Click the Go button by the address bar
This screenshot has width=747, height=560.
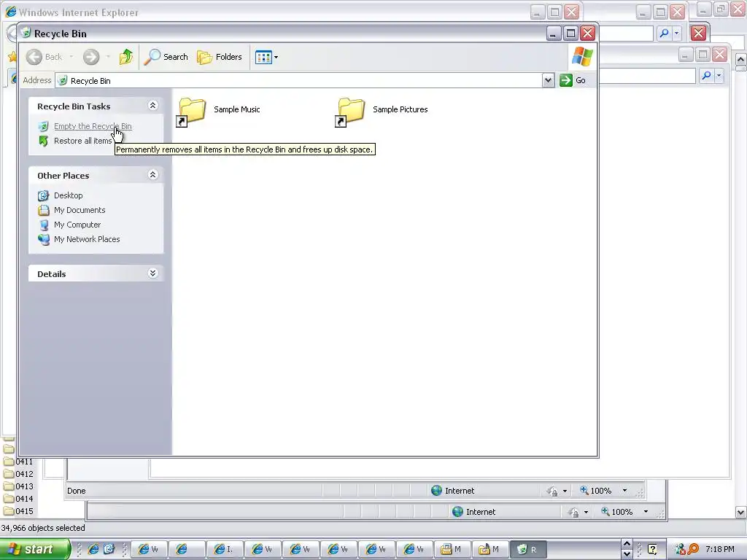[573, 80]
